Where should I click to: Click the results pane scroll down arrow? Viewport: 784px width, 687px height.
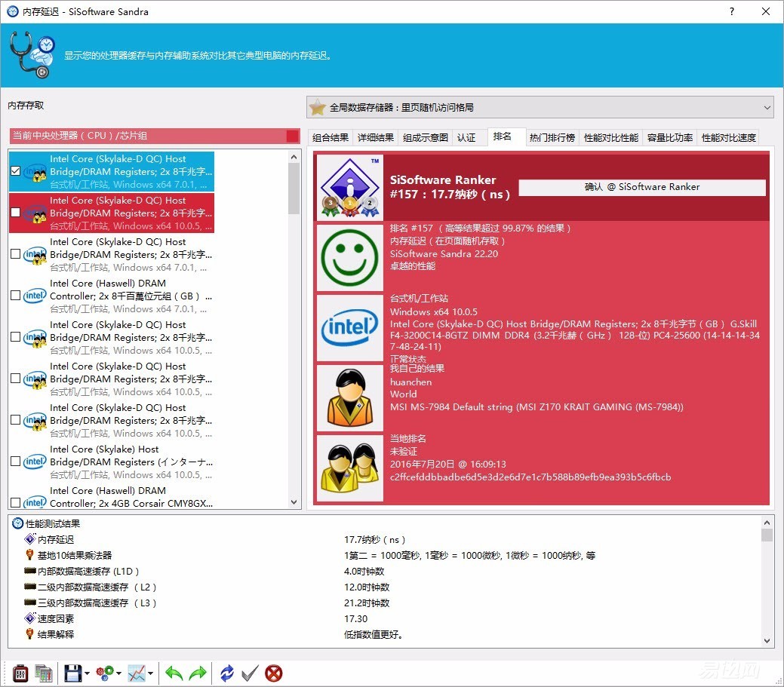[767, 641]
